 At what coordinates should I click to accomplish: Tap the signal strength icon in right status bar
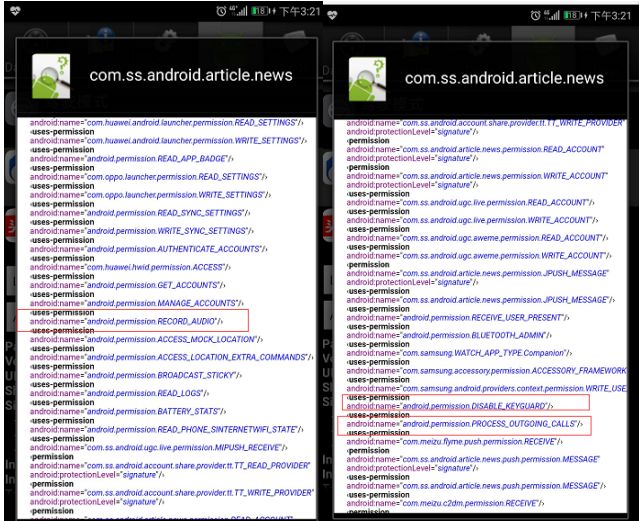pos(552,15)
